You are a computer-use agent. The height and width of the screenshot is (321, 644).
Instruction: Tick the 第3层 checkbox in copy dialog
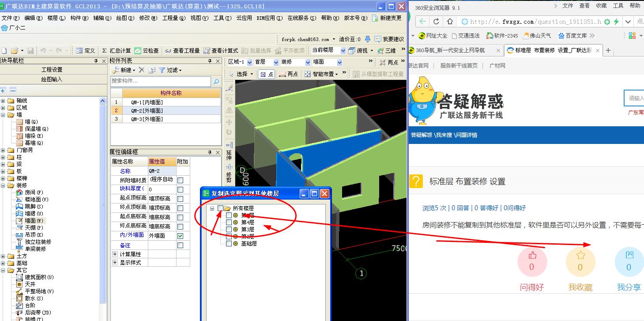pyautogui.click(x=229, y=230)
